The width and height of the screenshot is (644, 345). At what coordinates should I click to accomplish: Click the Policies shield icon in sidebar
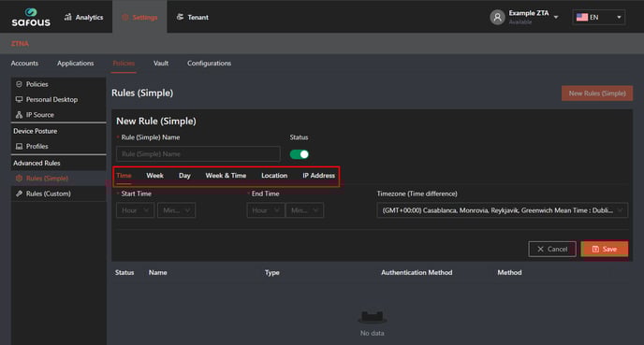tap(19, 84)
